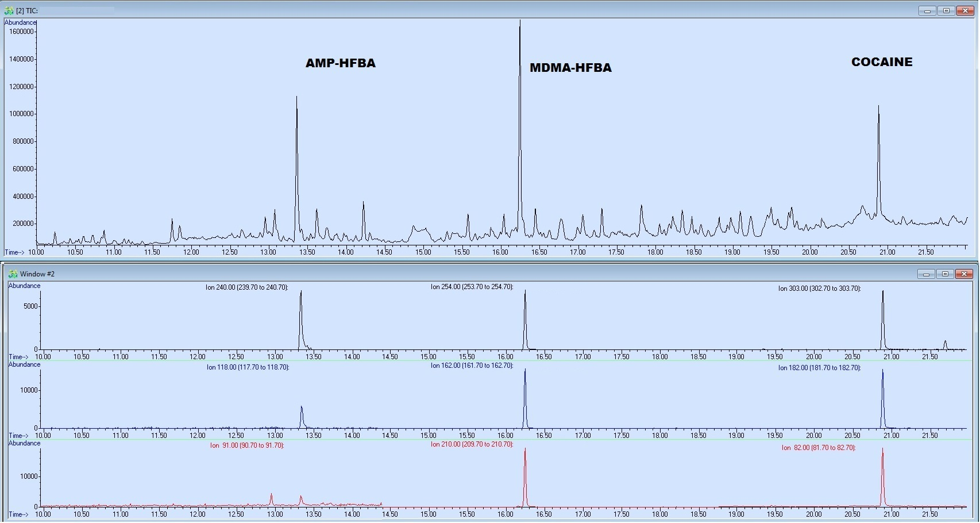Click the red peak under Ion 82.00
980x523 pixels.
point(883,478)
